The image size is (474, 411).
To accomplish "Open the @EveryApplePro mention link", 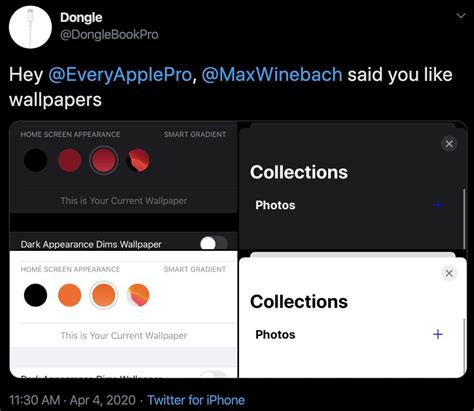I will tap(120, 75).
